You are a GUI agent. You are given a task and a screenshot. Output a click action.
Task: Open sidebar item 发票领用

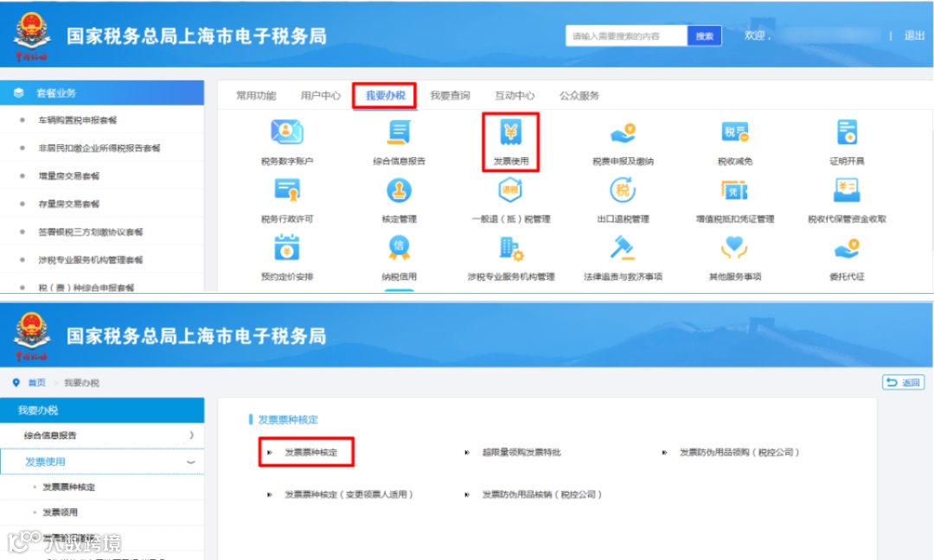60,512
